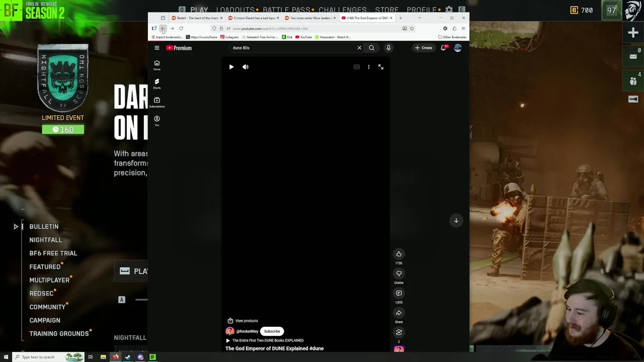Open the @RocketRiley channel link

coord(248,331)
